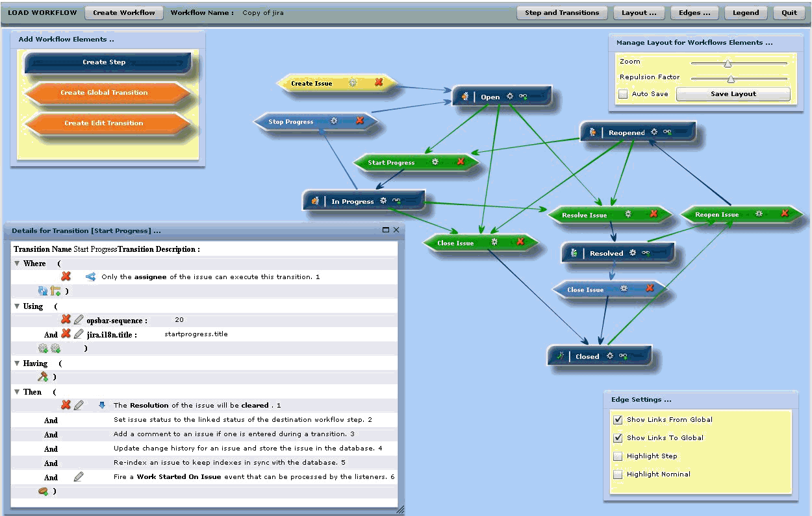The height and width of the screenshot is (516, 812).
Task: Open gear settings on the Open step
Action: 510,97
